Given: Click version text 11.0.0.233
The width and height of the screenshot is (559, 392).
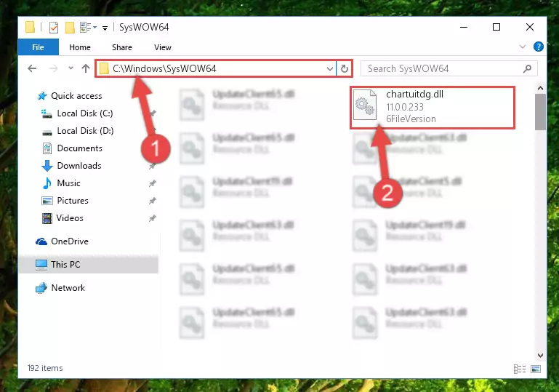Looking at the screenshot, I should pos(405,107).
